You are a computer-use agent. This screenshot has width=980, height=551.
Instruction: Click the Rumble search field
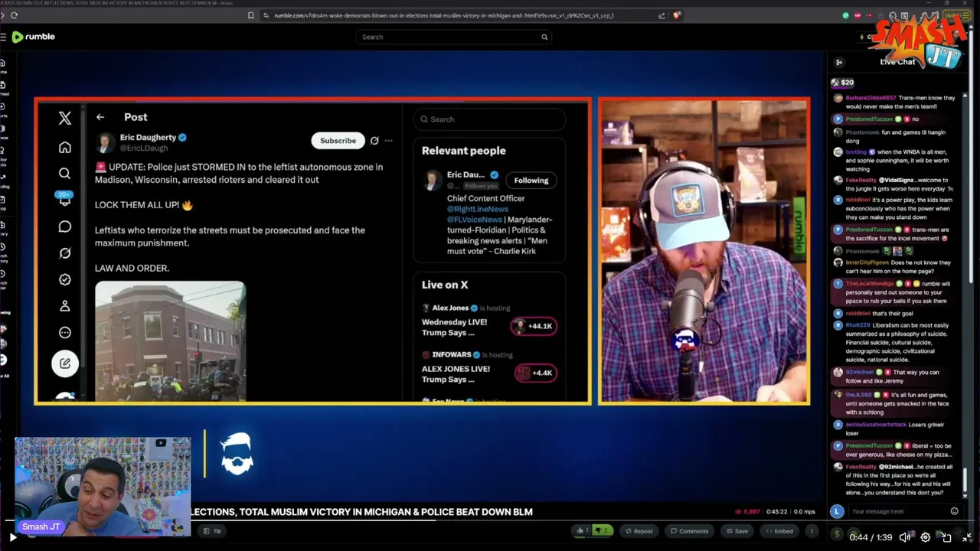point(452,37)
